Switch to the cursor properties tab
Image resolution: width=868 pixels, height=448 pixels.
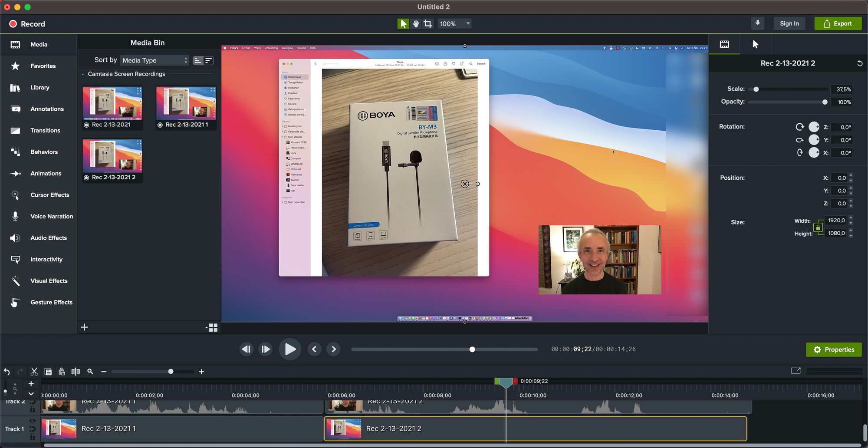tap(755, 44)
